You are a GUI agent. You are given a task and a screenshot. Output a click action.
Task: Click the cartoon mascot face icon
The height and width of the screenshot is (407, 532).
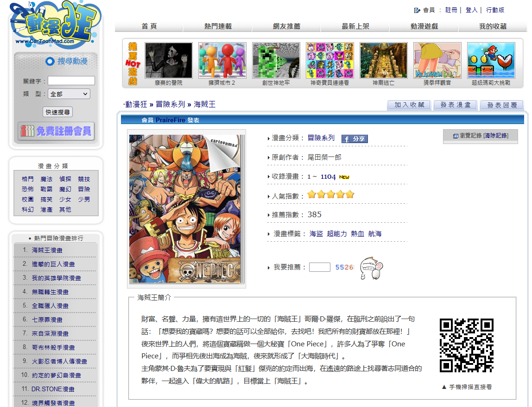click(x=372, y=268)
